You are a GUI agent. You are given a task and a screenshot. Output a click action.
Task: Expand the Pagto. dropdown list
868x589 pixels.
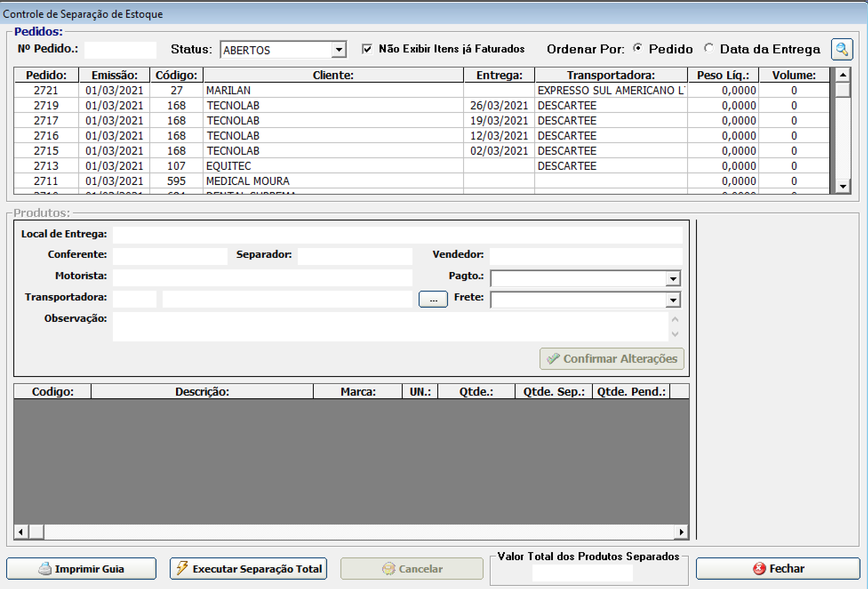click(x=673, y=279)
